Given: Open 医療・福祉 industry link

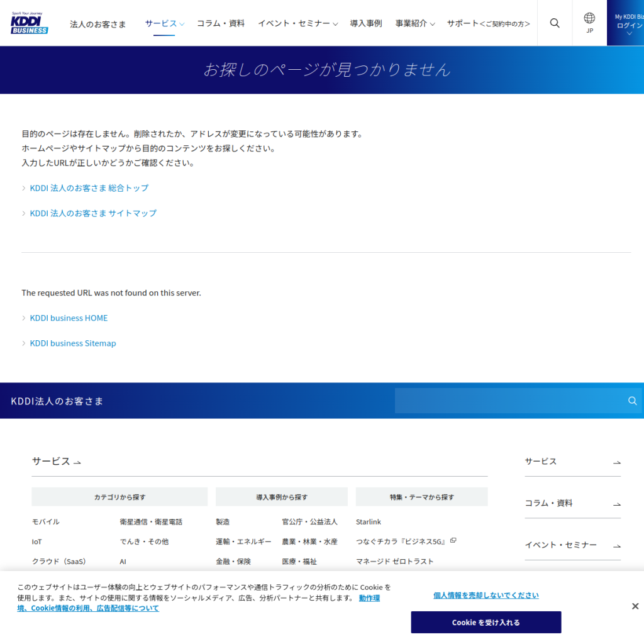Looking at the screenshot, I should click(x=299, y=562).
